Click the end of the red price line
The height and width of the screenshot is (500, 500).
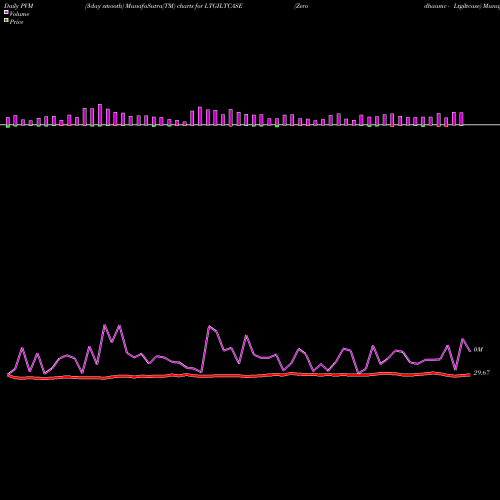[x=470, y=375]
